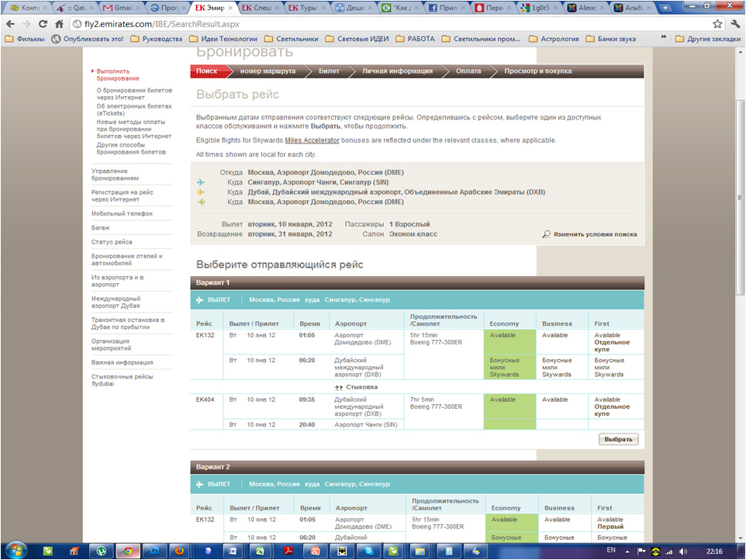Click the Оплата booking step
The image size is (746, 560).
(468, 71)
